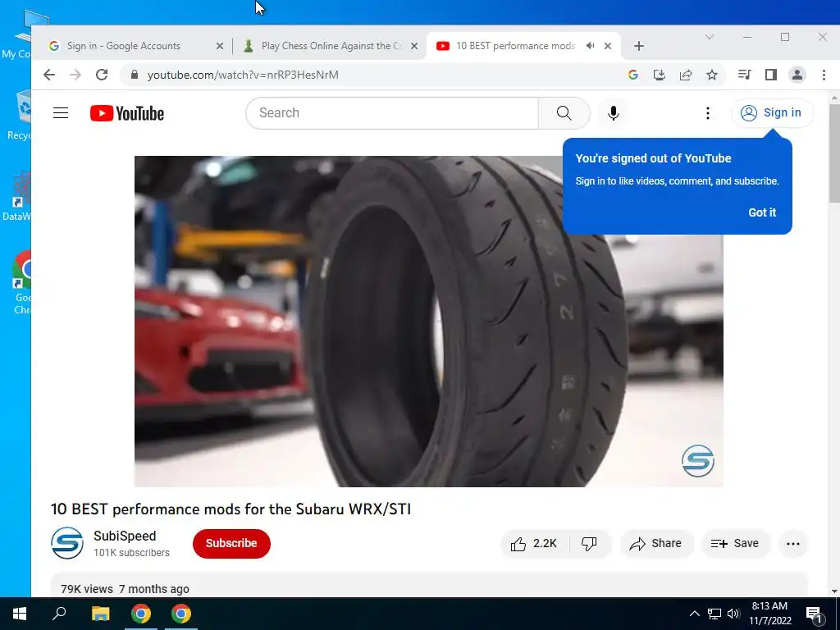Reload the current page
Viewport: 840px width, 630px height.
click(102, 75)
